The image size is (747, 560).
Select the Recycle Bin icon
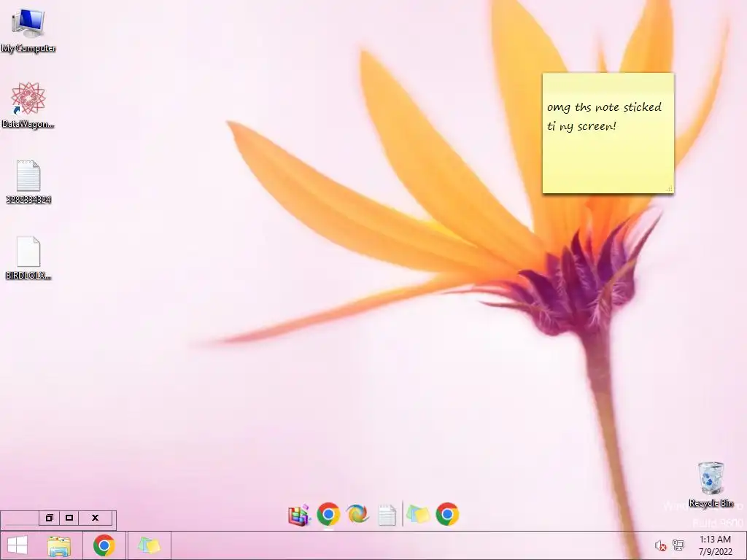pos(711,484)
